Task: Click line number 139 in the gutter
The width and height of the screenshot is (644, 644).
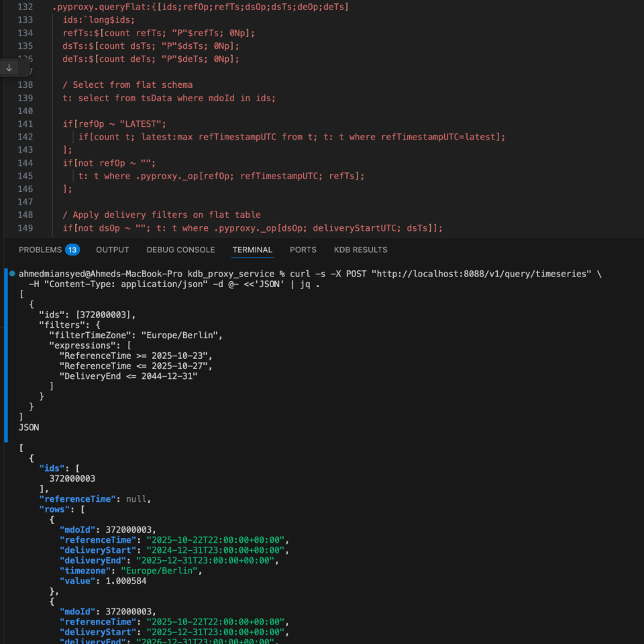Action: pos(24,98)
